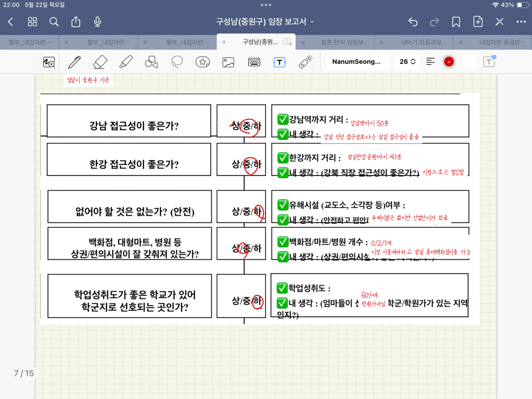This screenshot has height=399, width=532.
Task: Tap the red note 0/2/1개
Action: click(x=381, y=243)
